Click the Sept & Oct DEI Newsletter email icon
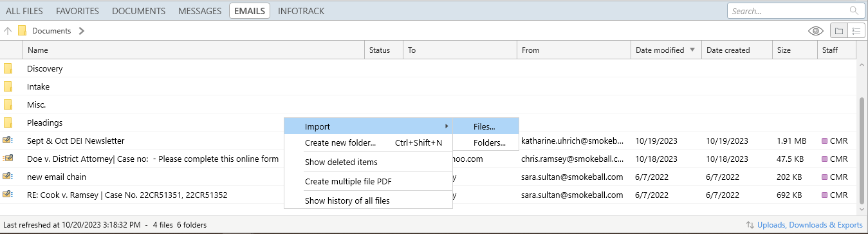 [x=8, y=141]
